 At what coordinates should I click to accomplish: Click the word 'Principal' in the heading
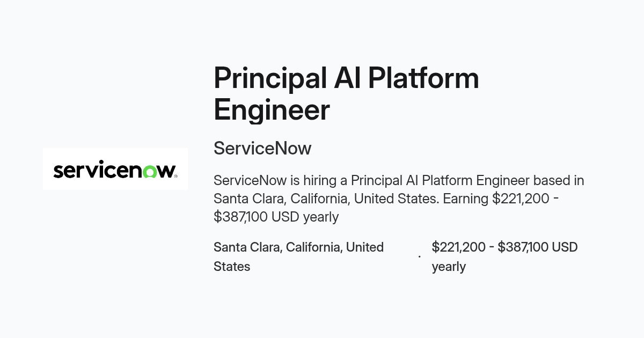click(x=270, y=79)
